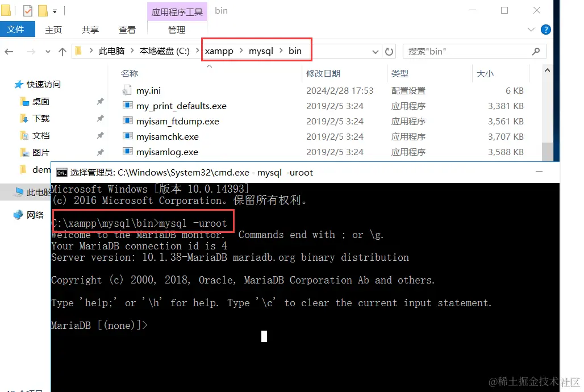Select myisamlog.exe file

(x=167, y=152)
